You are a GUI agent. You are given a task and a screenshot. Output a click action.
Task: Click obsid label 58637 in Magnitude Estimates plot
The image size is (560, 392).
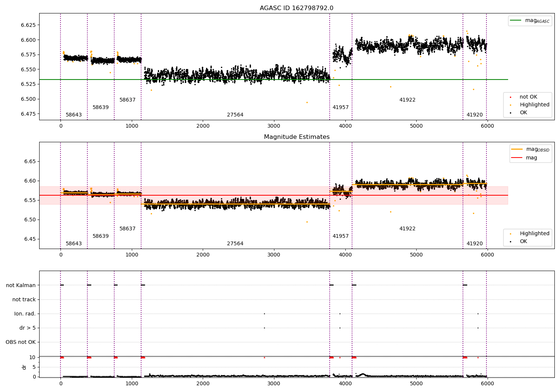click(127, 229)
